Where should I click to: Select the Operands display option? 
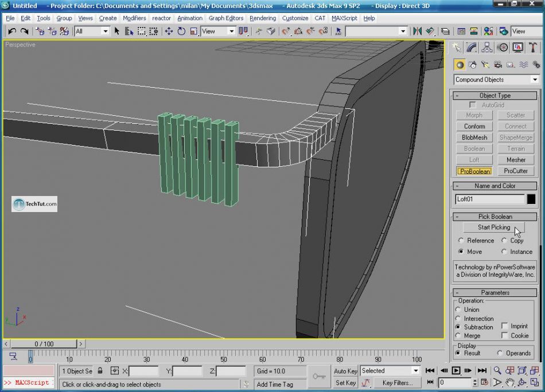(500, 353)
